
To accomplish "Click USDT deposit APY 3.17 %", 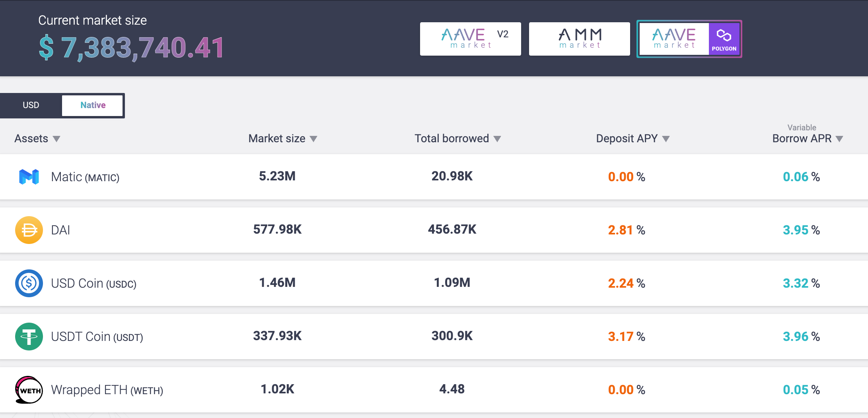I will coord(627,337).
